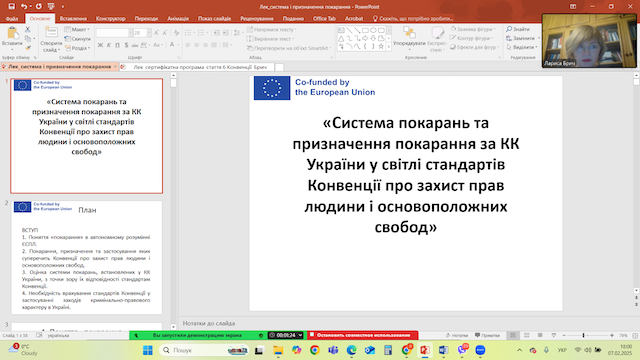Viewport: 640px width, 360px height.
Task: Toggle bold Ж formatting
Action: 100,45
